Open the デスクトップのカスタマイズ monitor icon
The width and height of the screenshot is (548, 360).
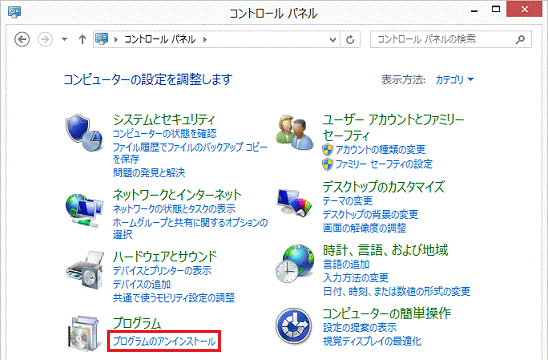pos(295,202)
